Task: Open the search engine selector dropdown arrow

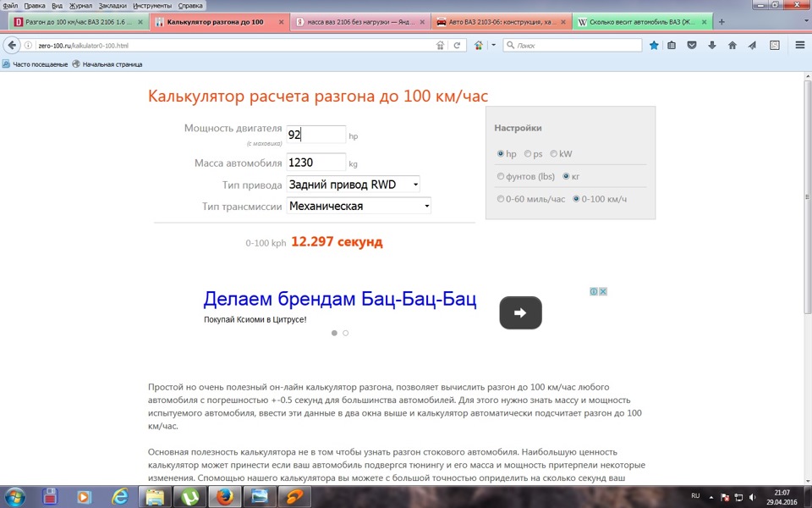Action: [x=494, y=45]
